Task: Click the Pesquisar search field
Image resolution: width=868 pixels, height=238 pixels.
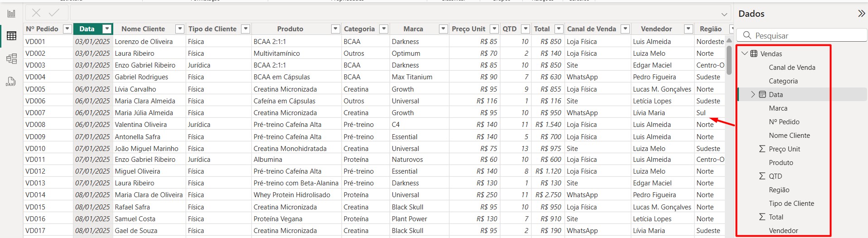Action: pyautogui.click(x=802, y=35)
